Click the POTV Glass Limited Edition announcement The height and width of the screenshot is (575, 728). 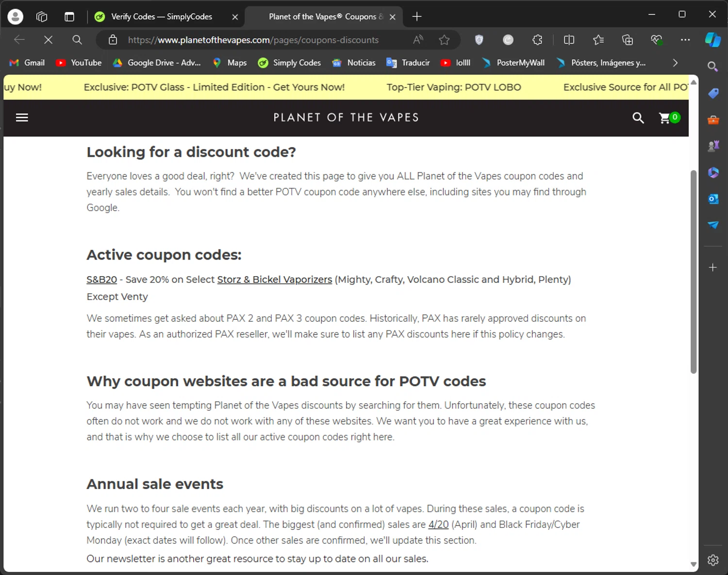(214, 87)
